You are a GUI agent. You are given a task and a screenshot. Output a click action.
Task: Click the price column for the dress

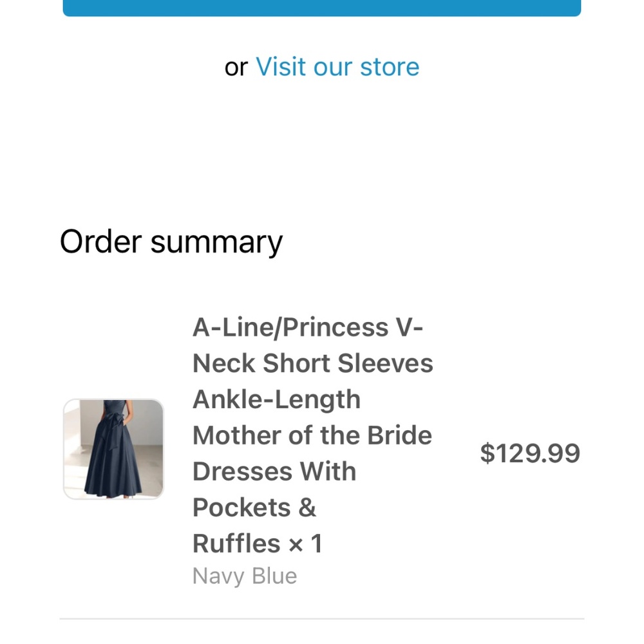click(x=531, y=453)
